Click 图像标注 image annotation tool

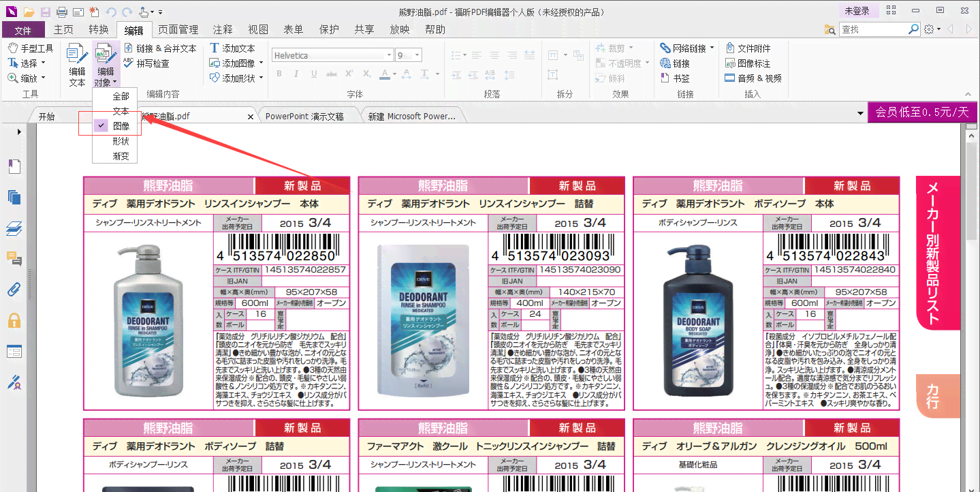tap(748, 63)
